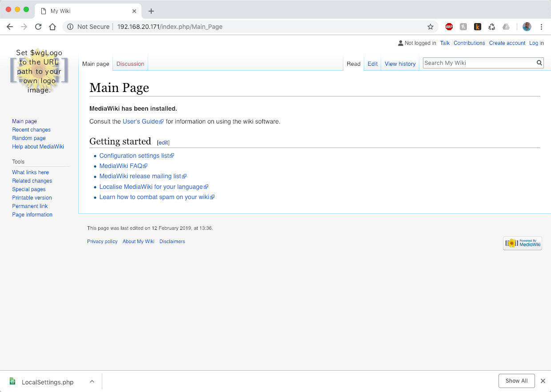
Task: Expand LocalSettings.php download options chevron
Action: (92, 381)
